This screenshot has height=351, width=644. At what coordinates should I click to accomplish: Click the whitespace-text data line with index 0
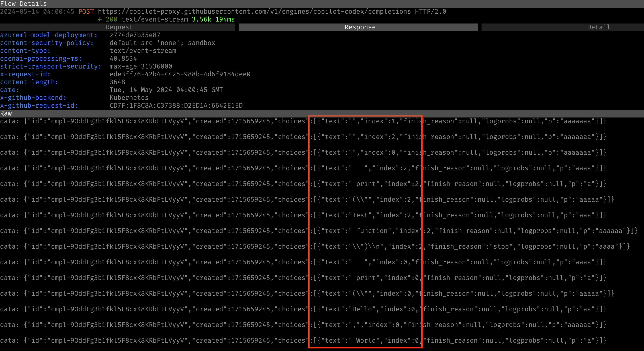click(x=303, y=262)
